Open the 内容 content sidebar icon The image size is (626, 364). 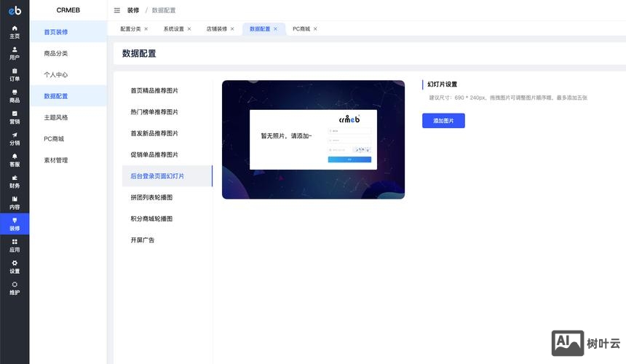[x=15, y=203]
